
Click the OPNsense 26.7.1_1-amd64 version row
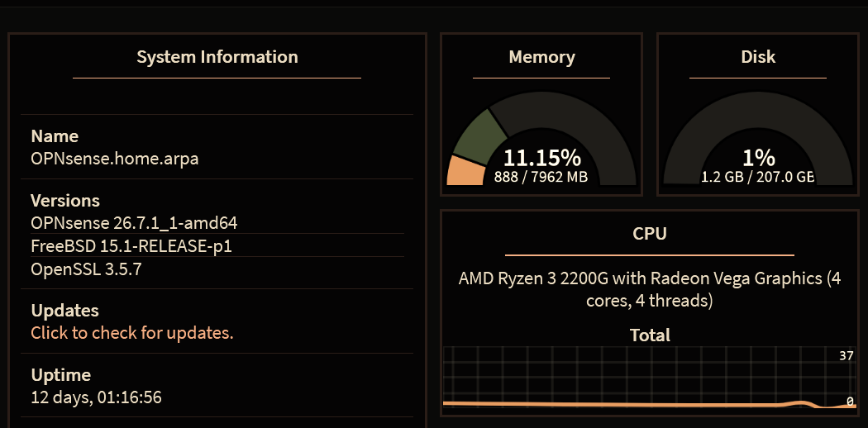tap(134, 223)
